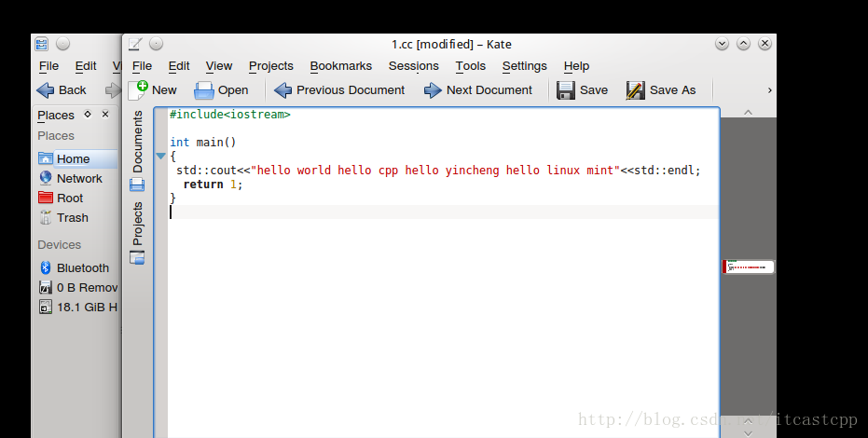Select Root folder in the Places panel
The image size is (868, 438).
click(77, 198)
